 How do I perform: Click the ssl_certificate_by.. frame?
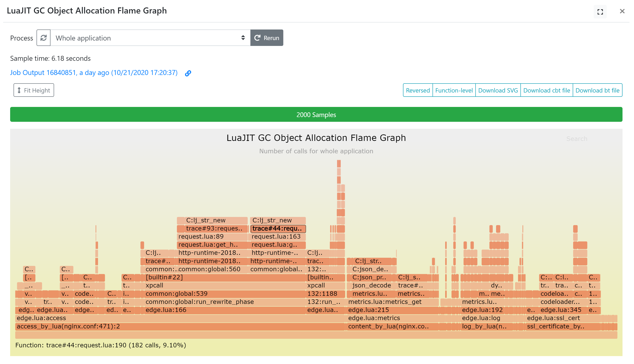[x=563, y=326]
